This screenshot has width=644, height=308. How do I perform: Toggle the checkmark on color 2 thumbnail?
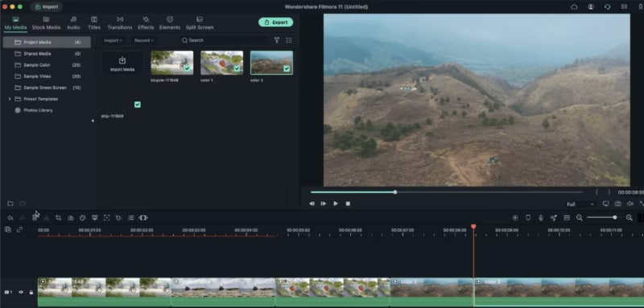point(287,69)
